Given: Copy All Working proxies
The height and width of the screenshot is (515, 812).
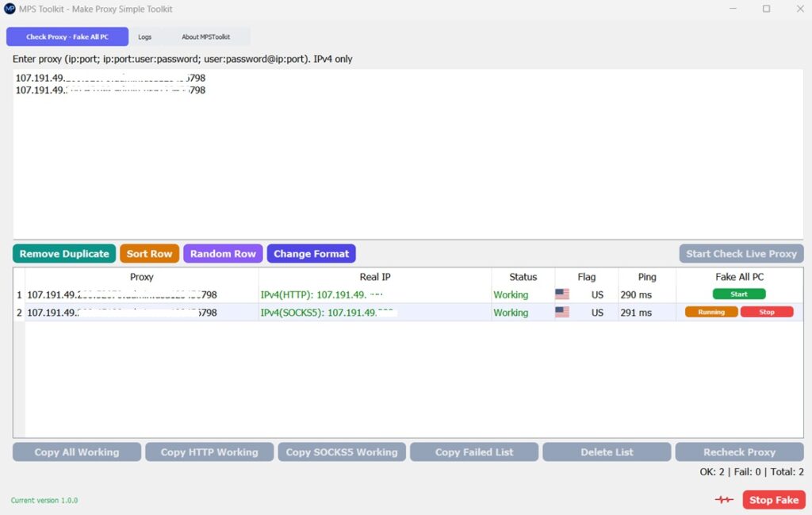Looking at the screenshot, I should (x=76, y=452).
